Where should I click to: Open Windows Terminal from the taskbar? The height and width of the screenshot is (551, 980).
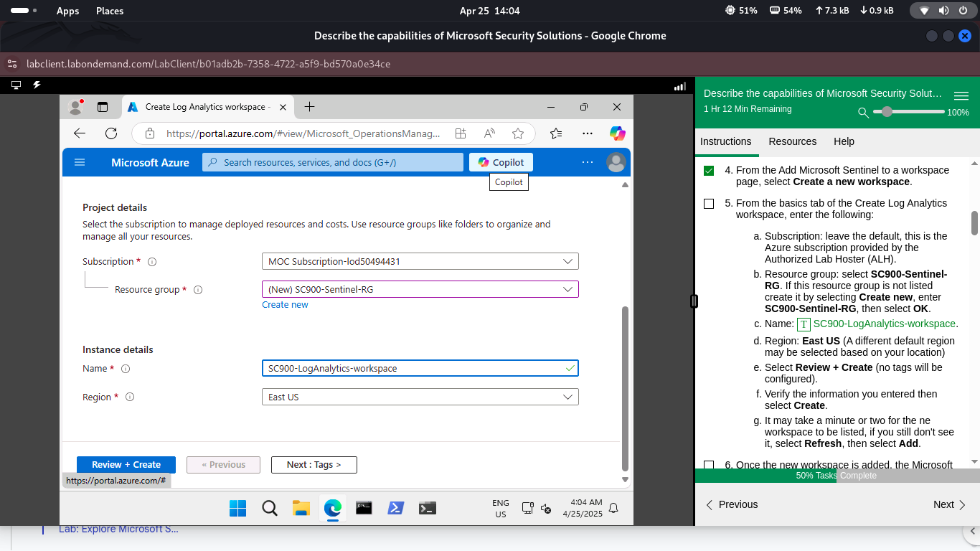click(x=427, y=508)
